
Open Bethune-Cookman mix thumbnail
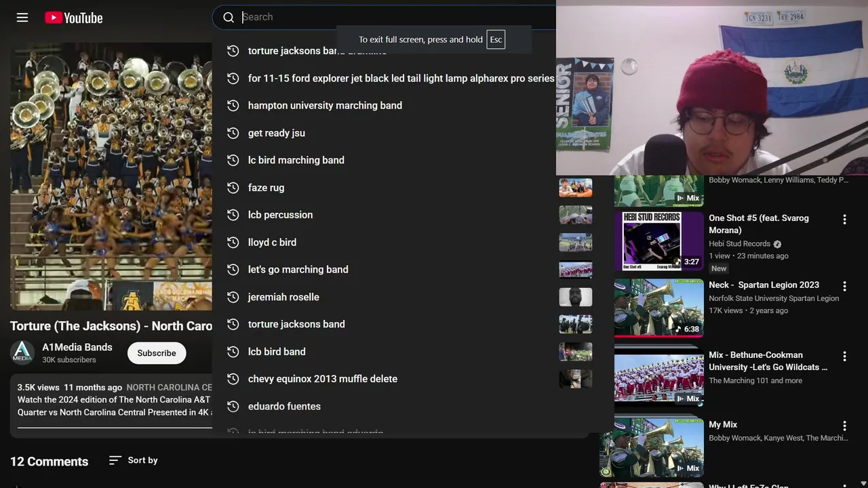[x=659, y=378]
